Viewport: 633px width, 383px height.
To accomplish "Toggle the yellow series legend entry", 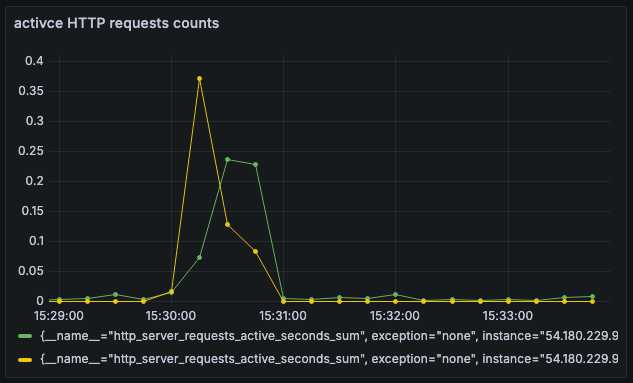I will [329, 359].
